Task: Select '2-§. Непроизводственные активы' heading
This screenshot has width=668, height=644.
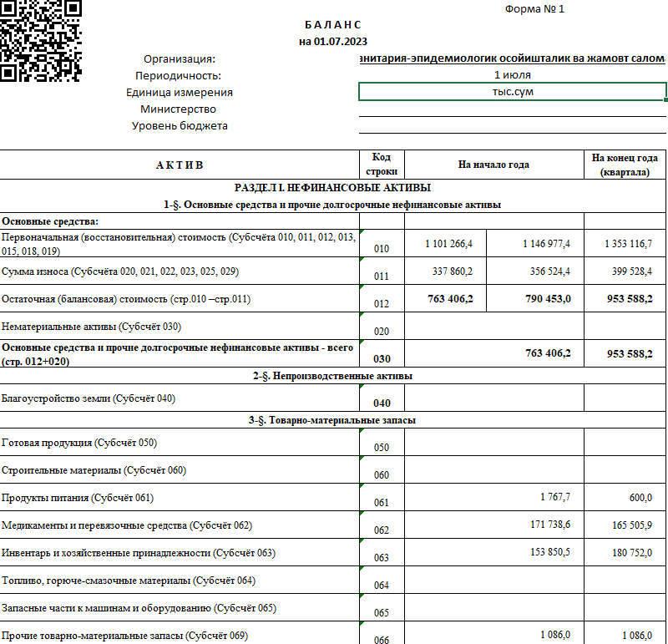Action: click(x=332, y=376)
